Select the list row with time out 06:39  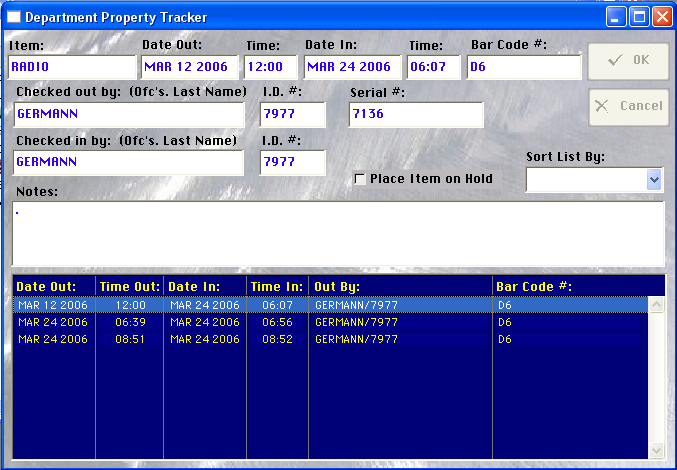[x=330, y=322]
